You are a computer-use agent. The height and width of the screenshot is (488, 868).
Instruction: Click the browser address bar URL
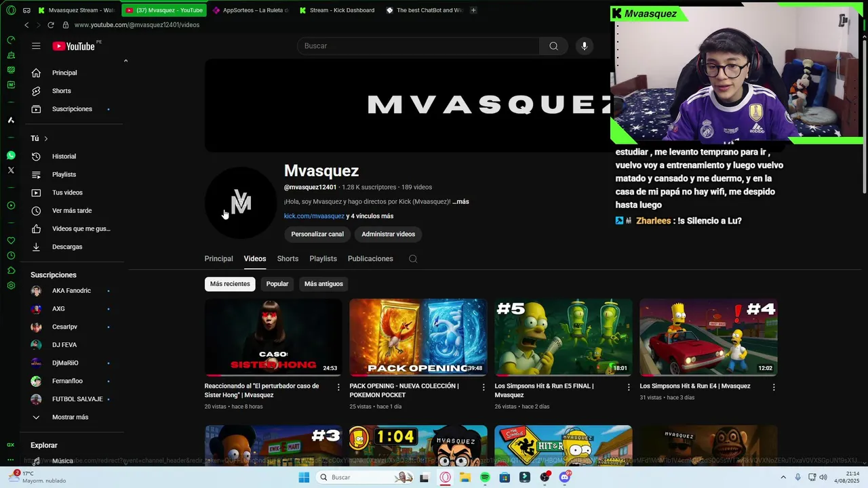pos(137,25)
